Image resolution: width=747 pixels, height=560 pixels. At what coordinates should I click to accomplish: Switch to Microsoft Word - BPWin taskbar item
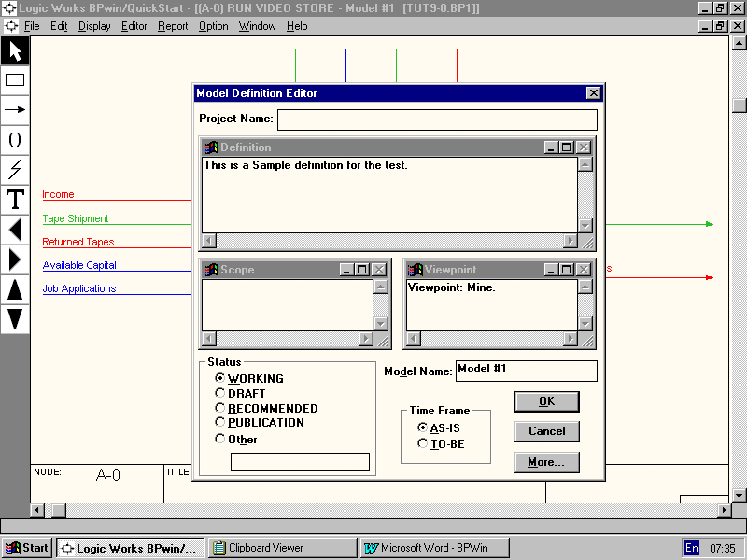coord(434,548)
